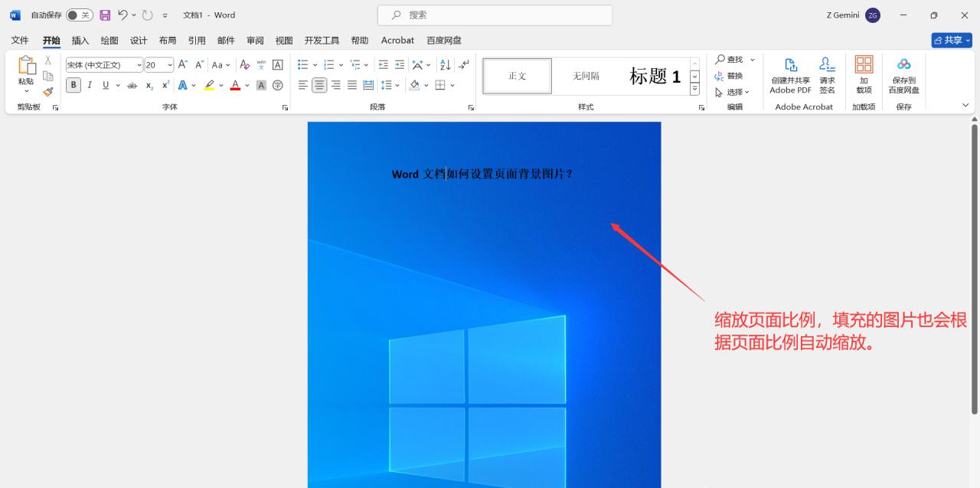Apply Superscript formatting

click(165, 85)
